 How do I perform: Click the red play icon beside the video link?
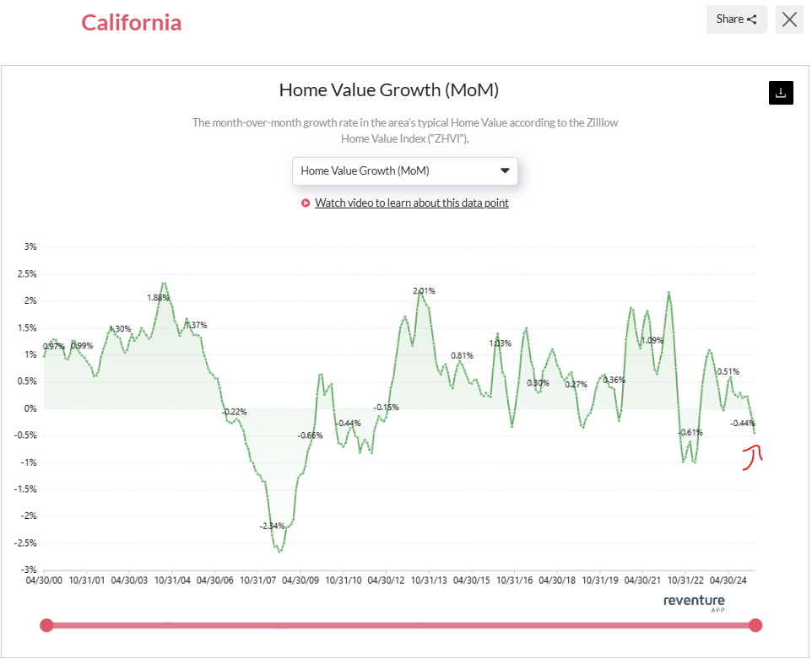click(x=306, y=203)
